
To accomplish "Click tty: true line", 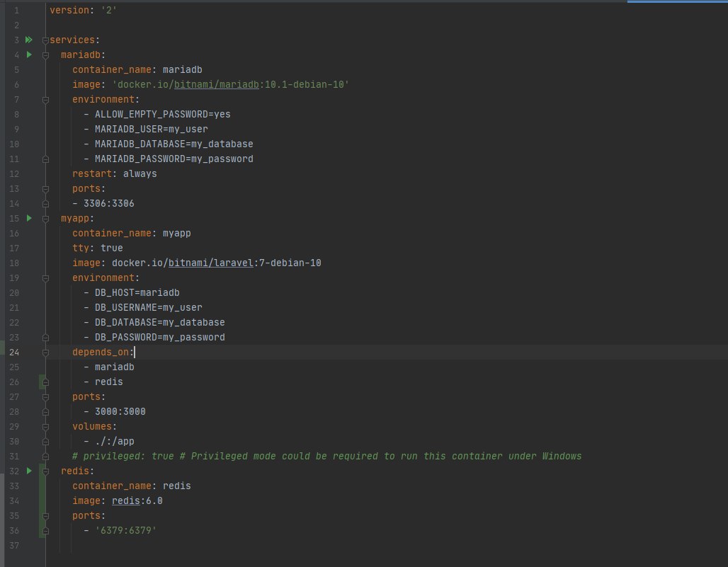I will click(x=98, y=248).
